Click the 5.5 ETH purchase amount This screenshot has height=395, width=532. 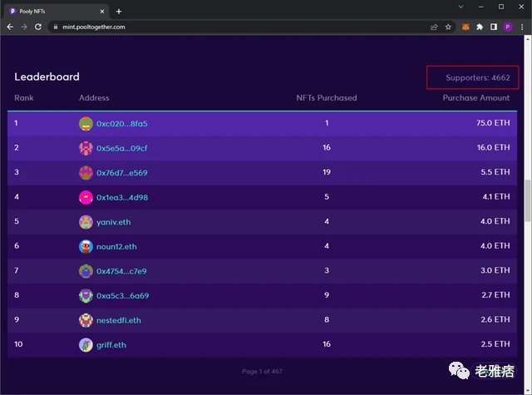(x=495, y=172)
